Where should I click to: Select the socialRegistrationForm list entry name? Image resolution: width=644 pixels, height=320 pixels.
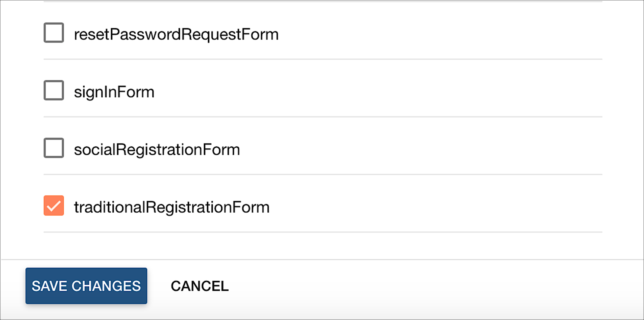click(157, 150)
